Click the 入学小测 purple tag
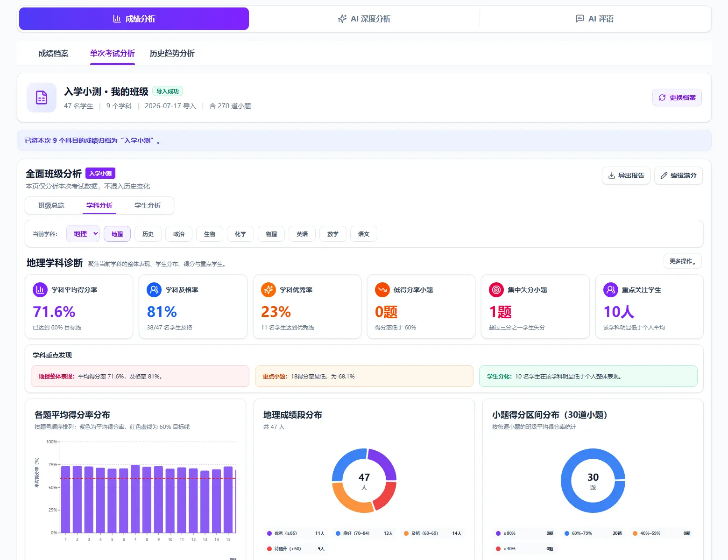 point(100,174)
